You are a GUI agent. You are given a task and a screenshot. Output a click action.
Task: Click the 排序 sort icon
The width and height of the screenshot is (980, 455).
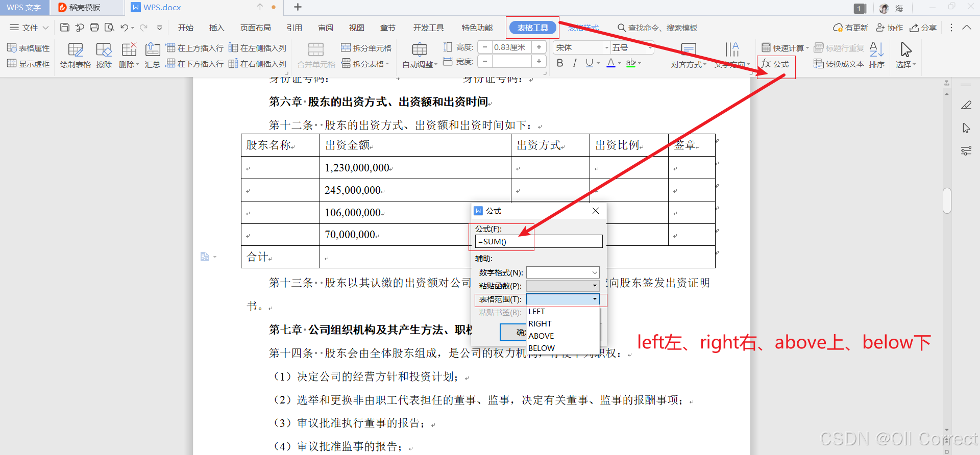(876, 56)
